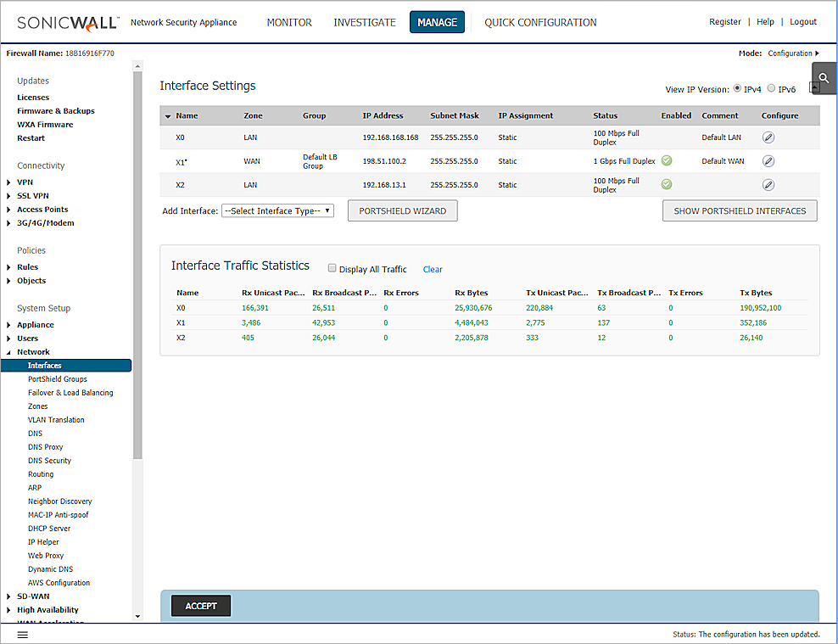Open the Select Interface Type dropdown
Screen dimensions: 838x644
point(277,210)
